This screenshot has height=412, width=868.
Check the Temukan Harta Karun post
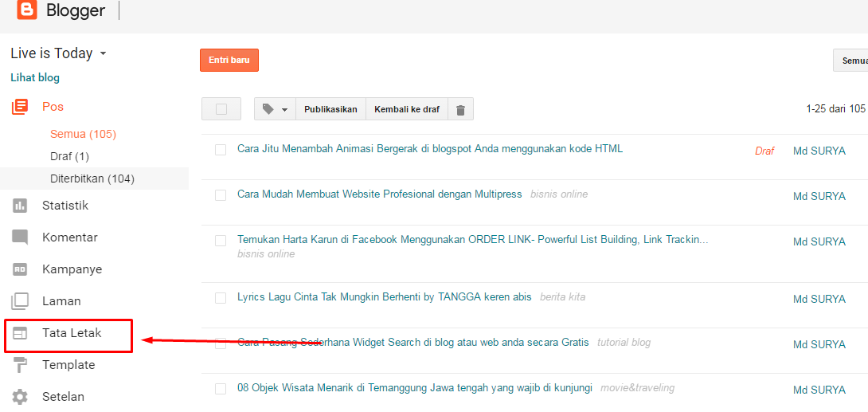221,241
